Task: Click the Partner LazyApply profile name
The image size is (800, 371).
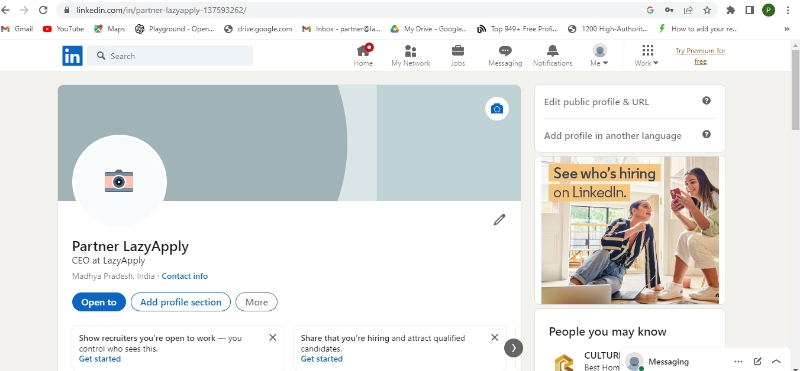Action: pos(130,246)
